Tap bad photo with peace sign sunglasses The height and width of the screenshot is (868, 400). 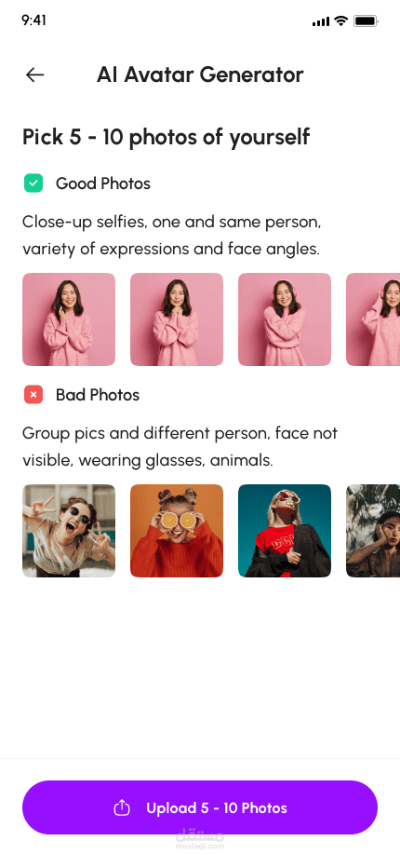pos(69,531)
